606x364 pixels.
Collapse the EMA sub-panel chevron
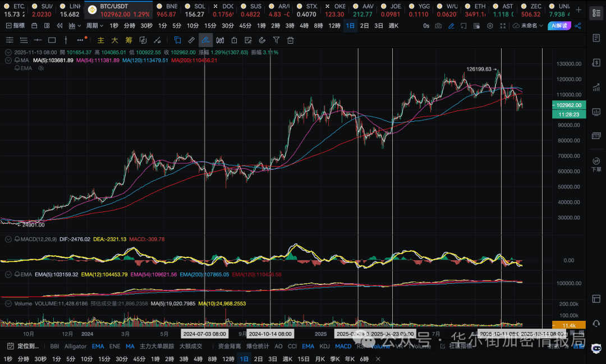pyautogui.click(x=8, y=274)
